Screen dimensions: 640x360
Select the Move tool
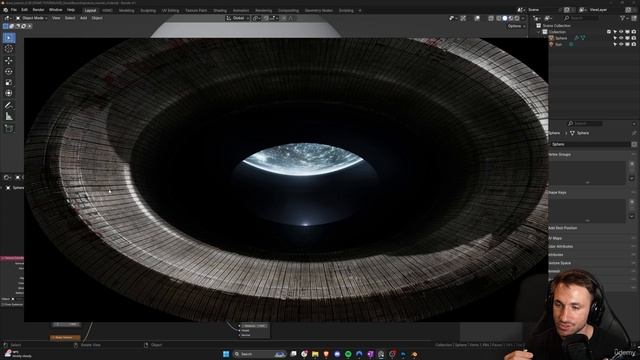[9, 60]
